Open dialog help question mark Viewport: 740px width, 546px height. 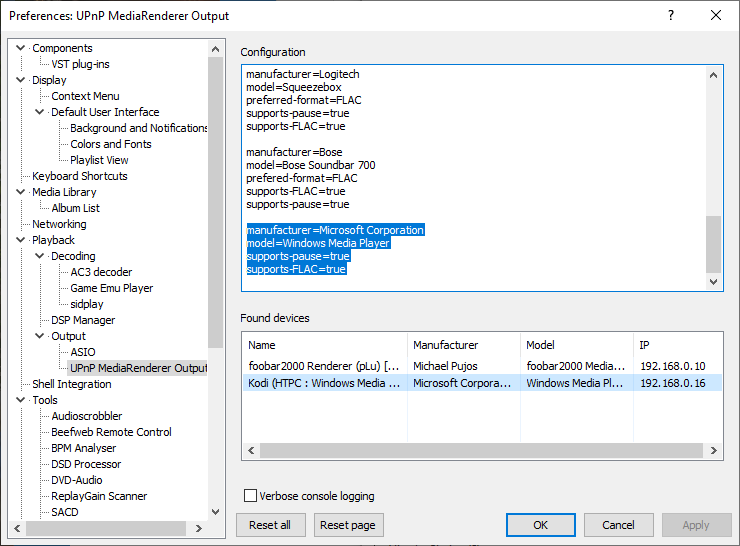(671, 16)
